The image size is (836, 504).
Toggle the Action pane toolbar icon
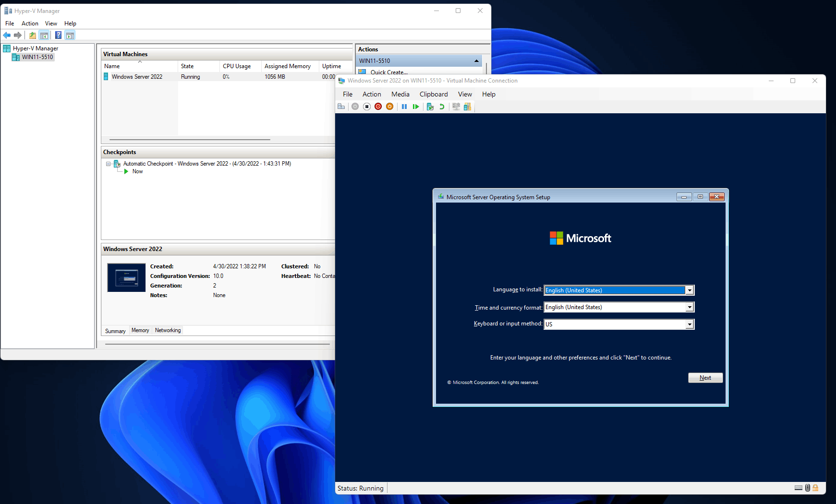pos(70,35)
